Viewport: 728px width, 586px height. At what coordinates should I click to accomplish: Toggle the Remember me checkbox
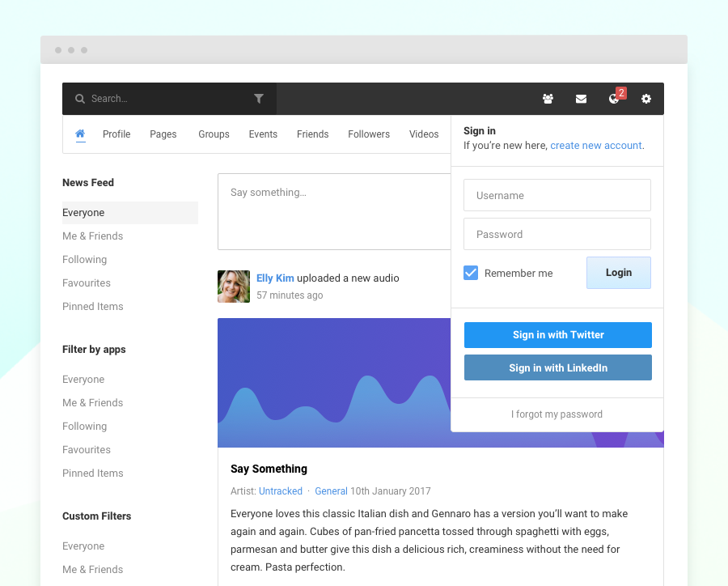[471, 273]
